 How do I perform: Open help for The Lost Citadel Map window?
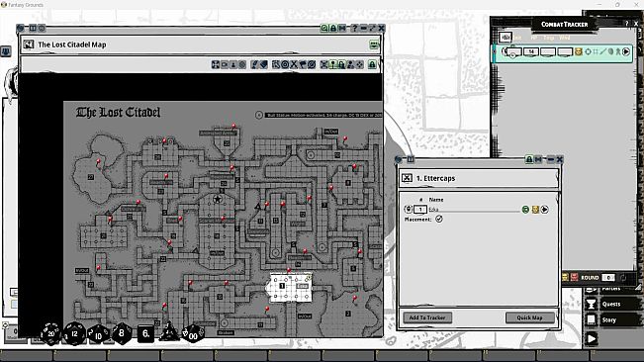click(354, 28)
